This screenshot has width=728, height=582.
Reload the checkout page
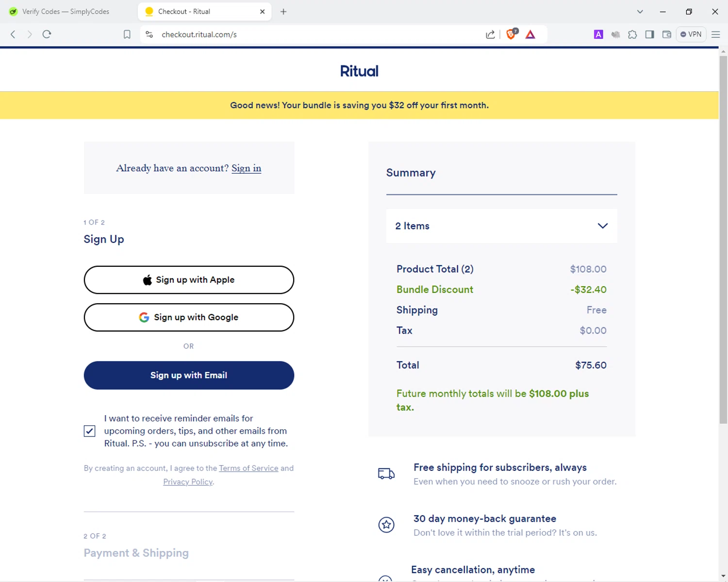[47, 34]
